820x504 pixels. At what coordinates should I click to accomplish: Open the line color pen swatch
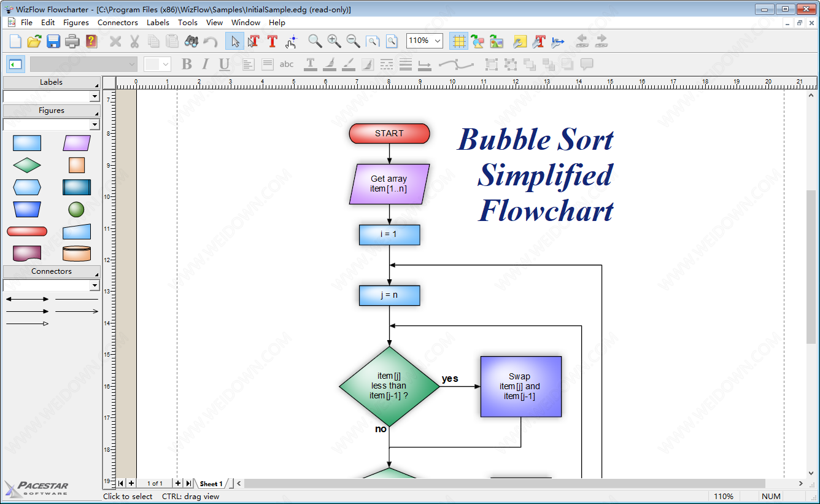pyautogui.click(x=349, y=64)
